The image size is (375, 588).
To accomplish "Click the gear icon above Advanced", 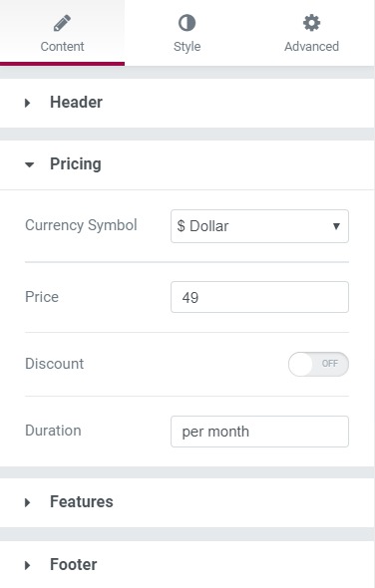I will click(x=311, y=23).
